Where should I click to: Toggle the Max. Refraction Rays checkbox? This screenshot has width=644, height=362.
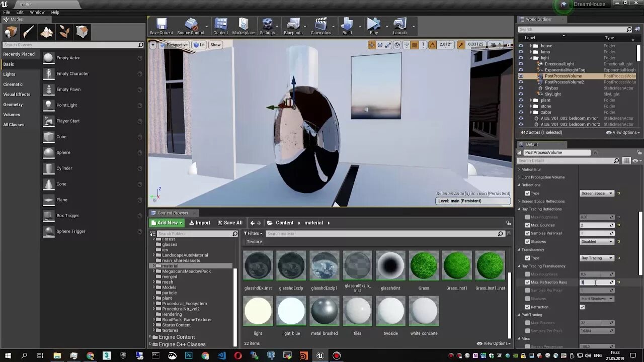(527, 283)
